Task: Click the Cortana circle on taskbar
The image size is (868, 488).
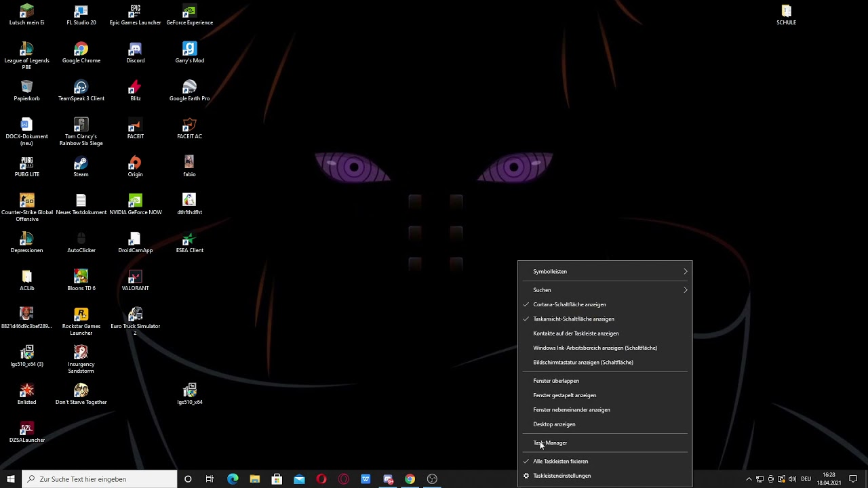Action: tap(188, 479)
